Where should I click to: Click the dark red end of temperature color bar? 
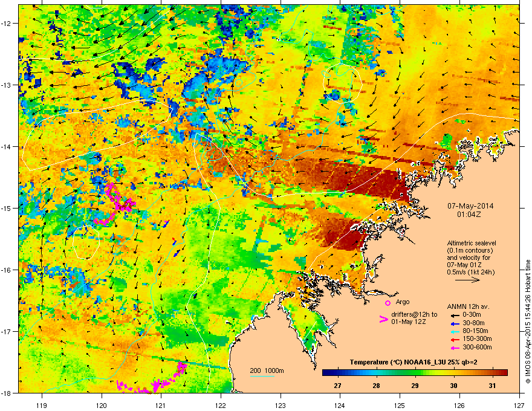(505, 372)
